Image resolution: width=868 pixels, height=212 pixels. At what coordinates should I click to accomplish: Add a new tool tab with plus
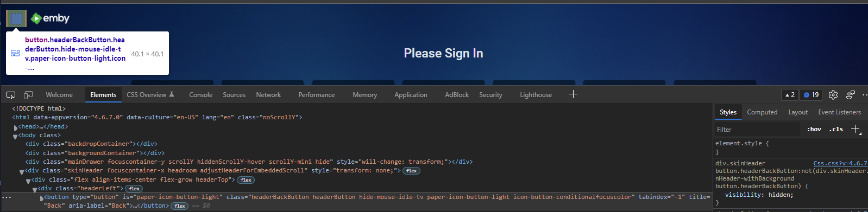point(573,94)
